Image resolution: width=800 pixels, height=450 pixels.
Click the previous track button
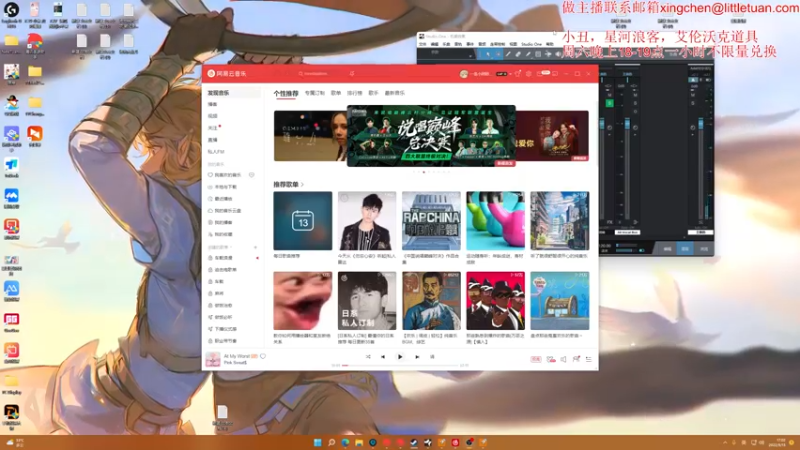tap(383, 357)
